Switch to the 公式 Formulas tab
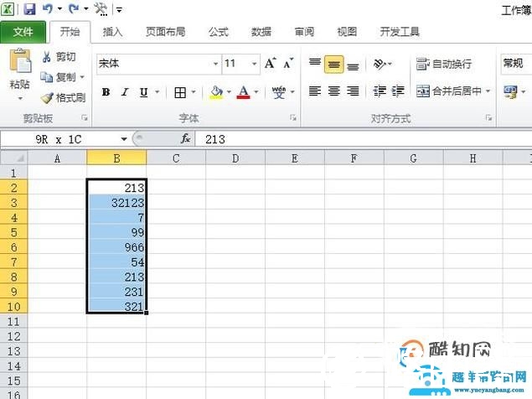 point(219,32)
